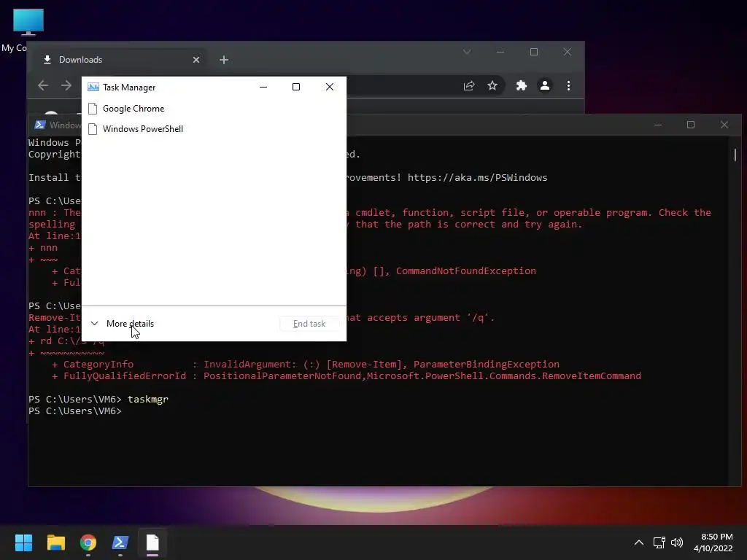Viewport: 747px width, 560px height.
Task: Close the Task Manager window
Action: point(330,87)
